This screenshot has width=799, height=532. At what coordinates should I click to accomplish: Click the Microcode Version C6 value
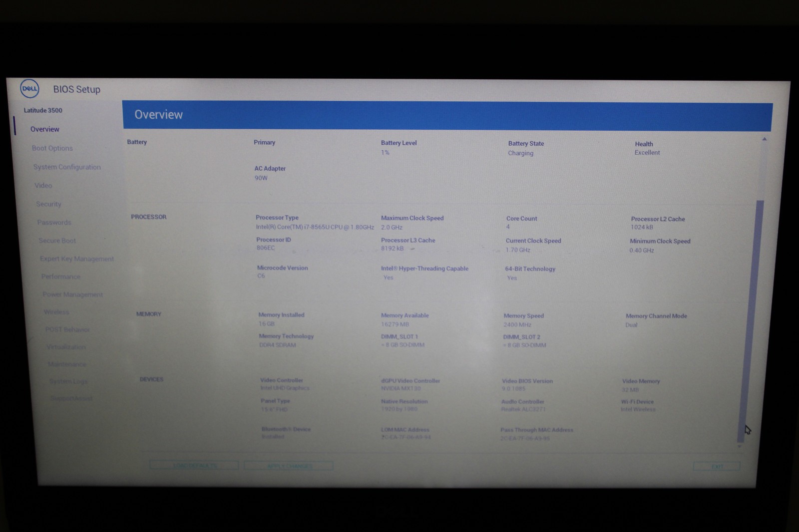(x=261, y=275)
